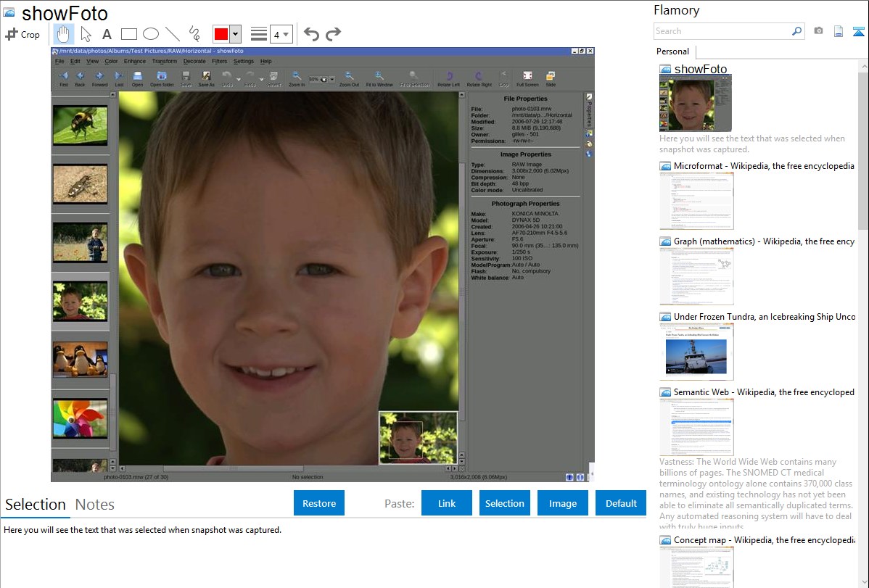Select the colorful pinwheel thumbnail in showFoto
The width and height of the screenshot is (869, 588).
click(81, 418)
